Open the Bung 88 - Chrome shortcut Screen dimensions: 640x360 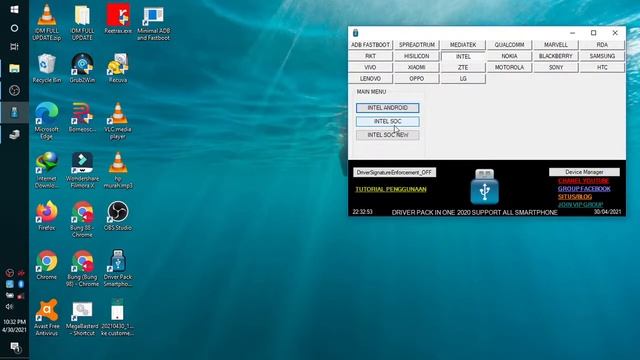click(x=82, y=219)
